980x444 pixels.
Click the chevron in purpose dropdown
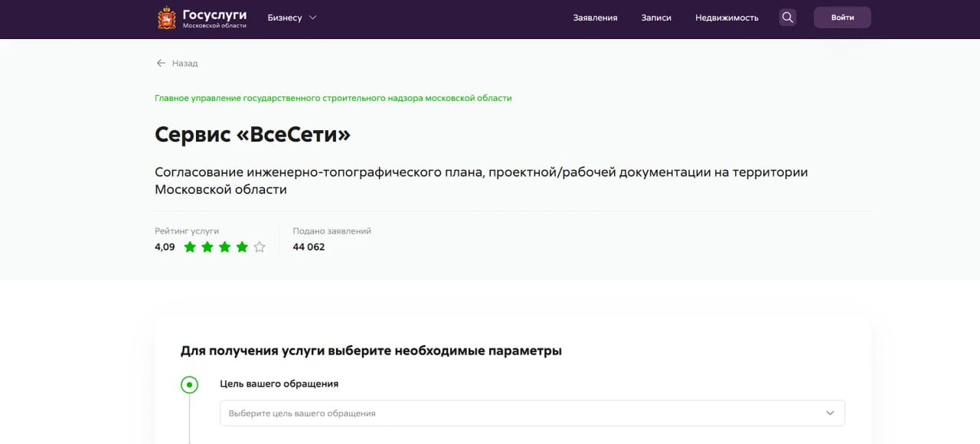point(830,413)
